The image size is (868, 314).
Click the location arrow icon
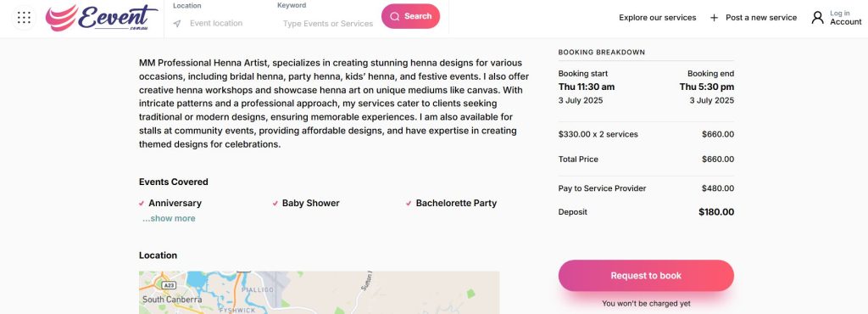coord(177,23)
